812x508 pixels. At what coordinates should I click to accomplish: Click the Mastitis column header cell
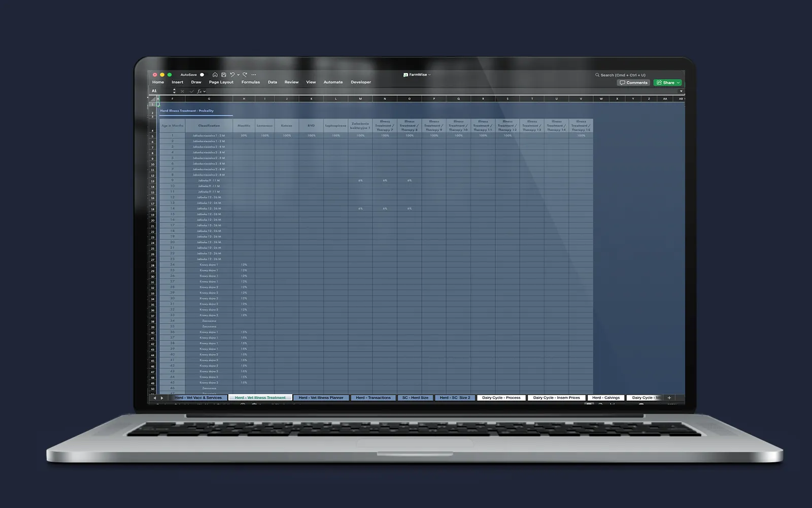pyautogui.click(x=244, y=125)
